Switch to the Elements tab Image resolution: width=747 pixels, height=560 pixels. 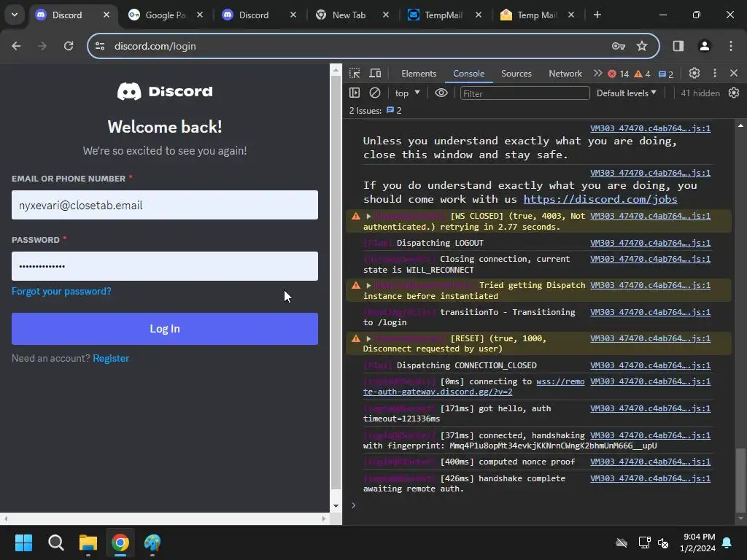tap(419, 74)
